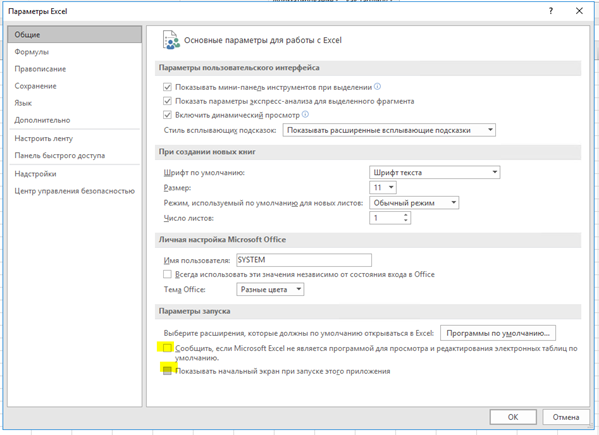Click the user name field containing SYSTEM

coord(304,260)
